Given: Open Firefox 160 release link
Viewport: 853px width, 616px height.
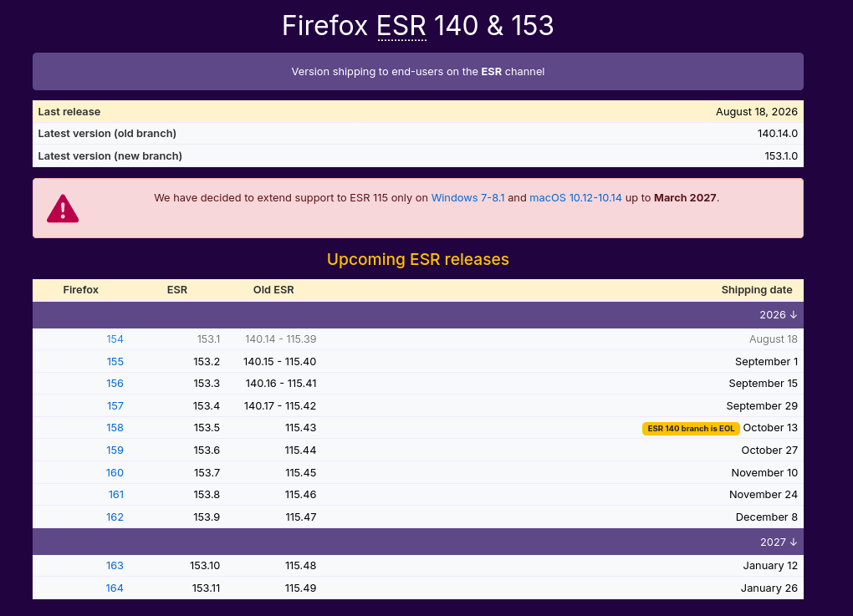Looking at the screenshot, I should click(115, 473).
